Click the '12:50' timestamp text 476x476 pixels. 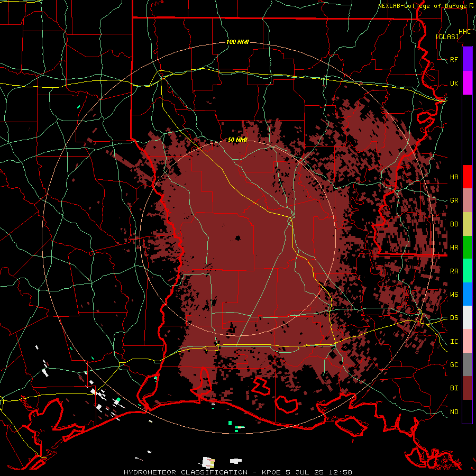coord(341,472)
